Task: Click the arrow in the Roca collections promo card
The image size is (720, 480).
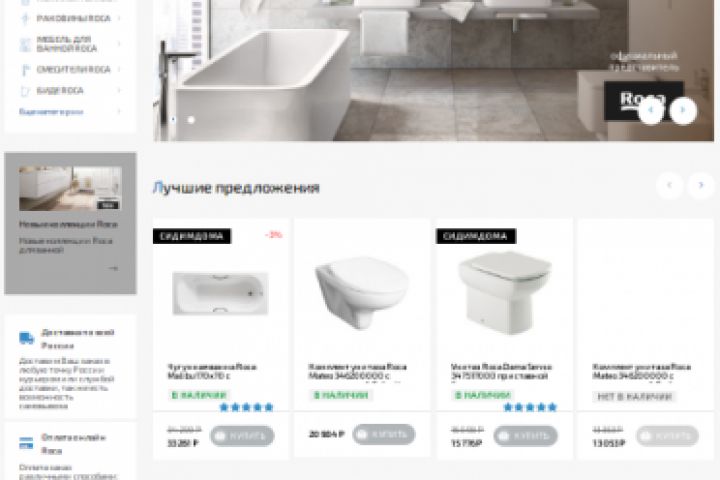Action: pyautogui.click(x=113, y=268)
